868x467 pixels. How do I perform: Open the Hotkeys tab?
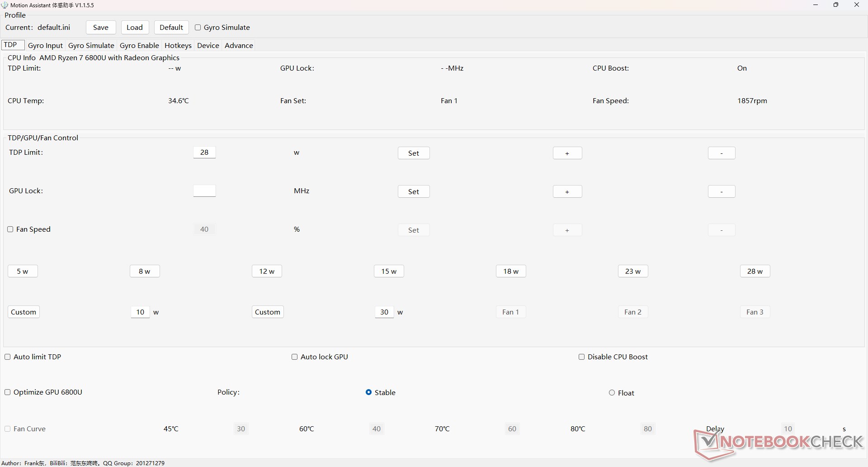coord(178,46)
